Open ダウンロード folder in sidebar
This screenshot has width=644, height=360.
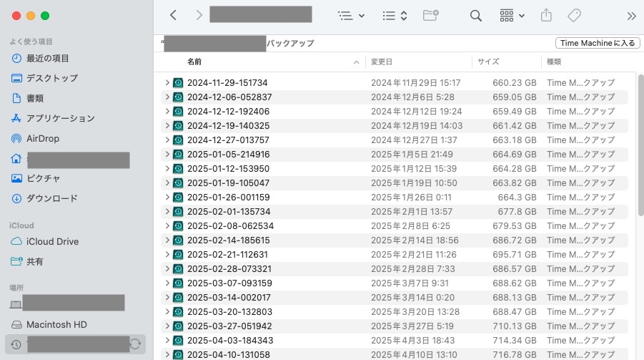point(51,198)
